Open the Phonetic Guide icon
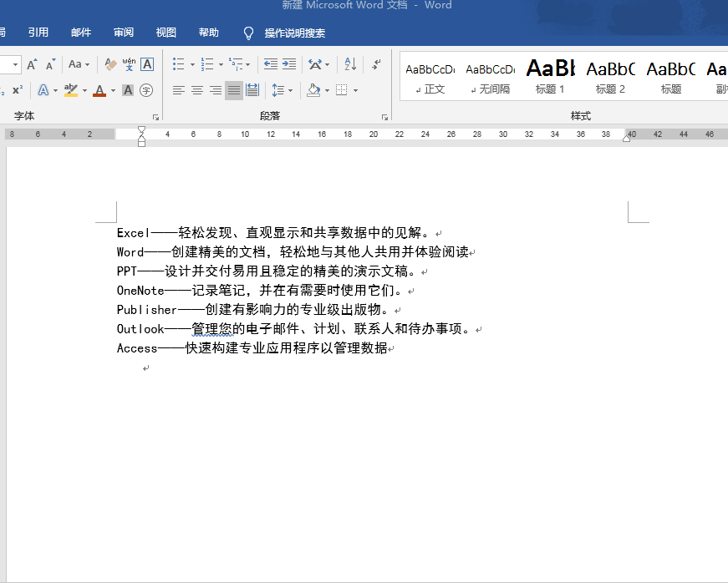This screenshot has width=728, height=583. (129, 64)
